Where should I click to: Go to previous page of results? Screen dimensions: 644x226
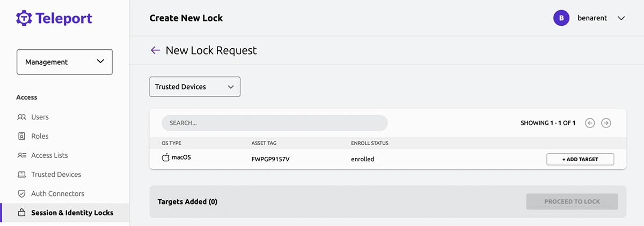590,123
